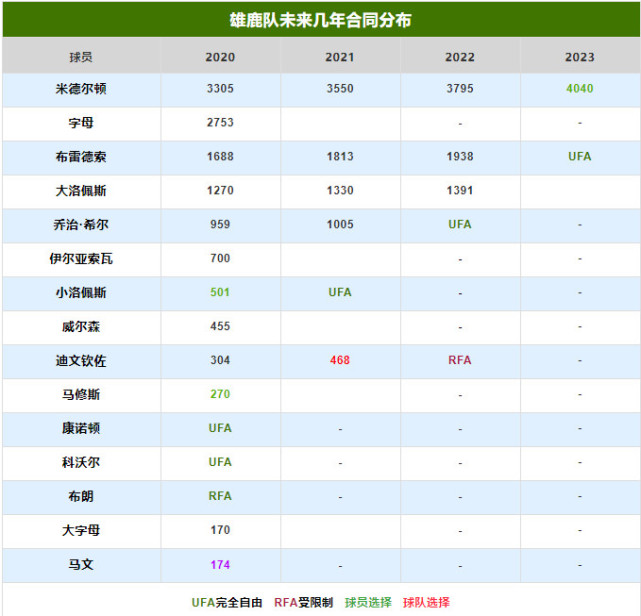This screenshot has height=616, width=641.
Task: Select salary value 3550
Action: coord(340,89)
